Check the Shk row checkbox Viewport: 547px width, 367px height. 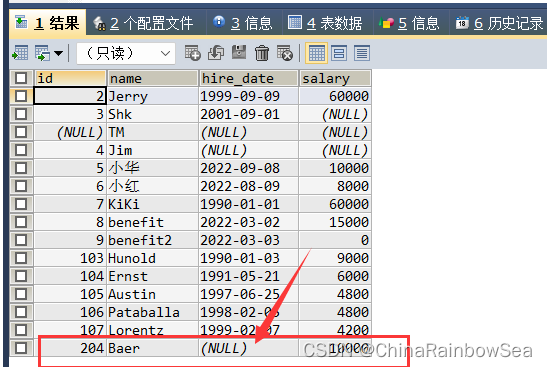[21, 114]
